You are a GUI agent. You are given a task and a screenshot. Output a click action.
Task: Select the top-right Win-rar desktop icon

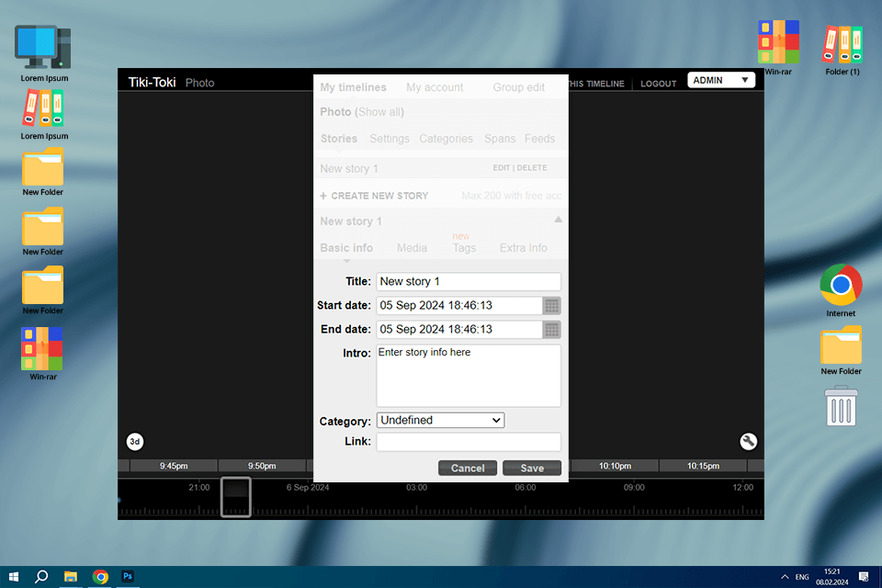(778, 48)
